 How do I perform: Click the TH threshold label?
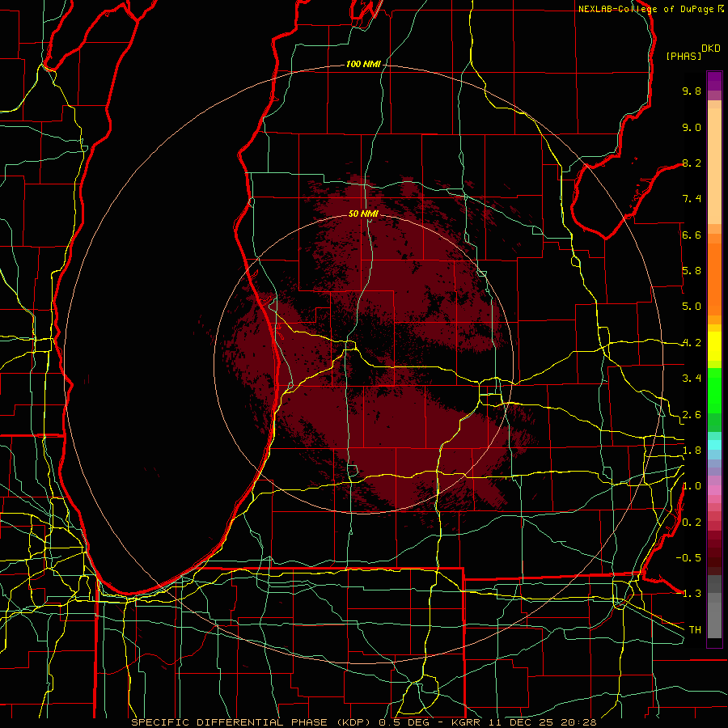tap(695, 630)
